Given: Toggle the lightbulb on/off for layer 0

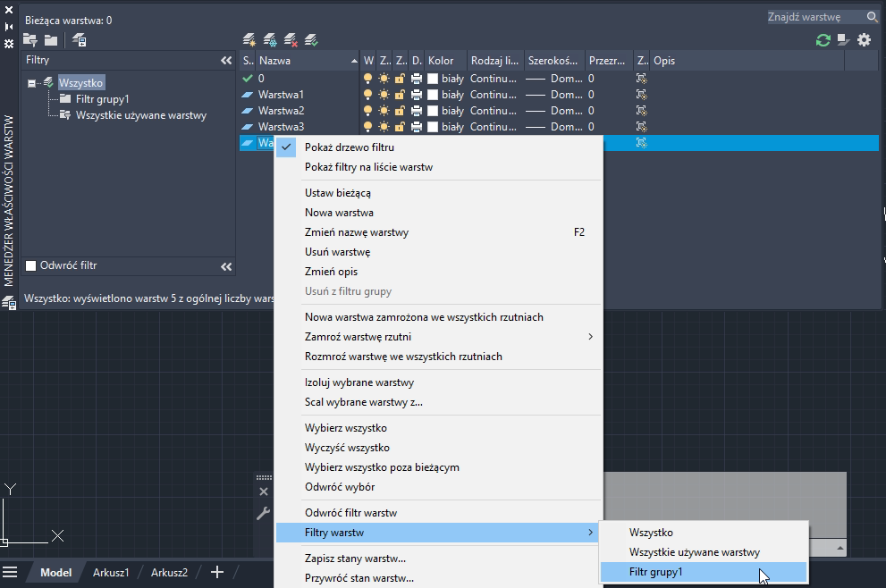Looking at the screenshot, I should (367, 79).
